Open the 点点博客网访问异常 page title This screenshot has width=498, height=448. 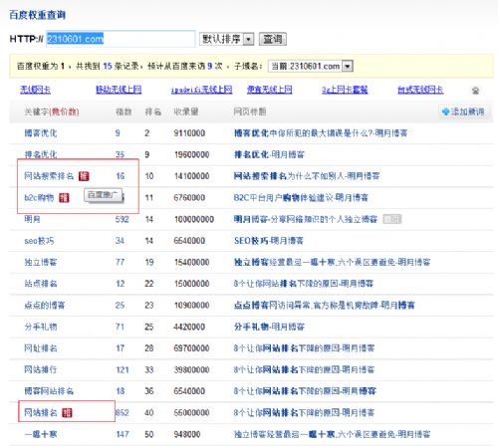(x=325, y=306)
